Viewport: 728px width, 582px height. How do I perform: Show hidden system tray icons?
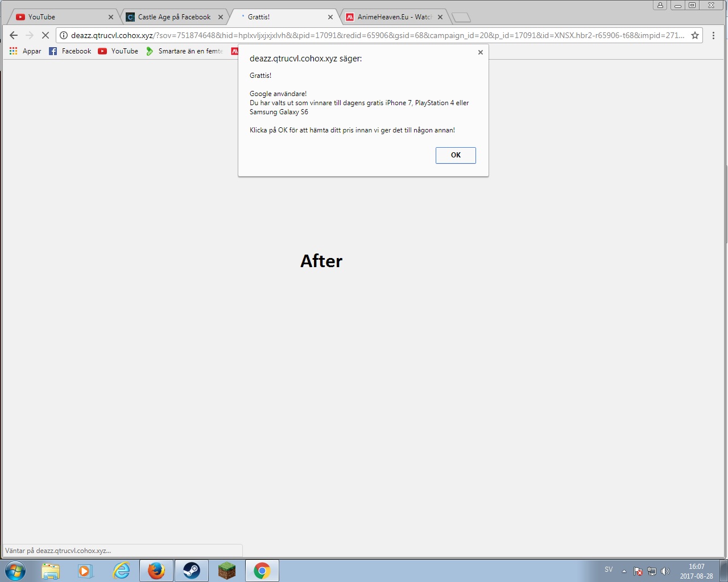pyautogui.click(x=624, y=571)
